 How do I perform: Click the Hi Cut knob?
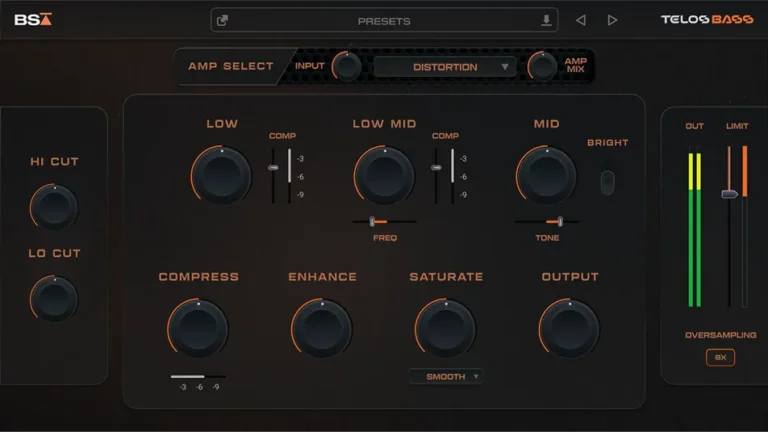(53, 206)
